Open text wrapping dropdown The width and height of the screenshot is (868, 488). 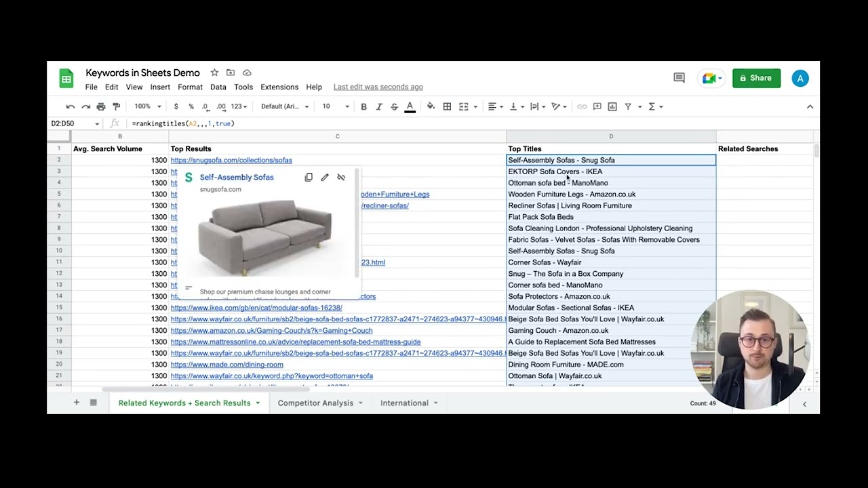[538, 106]
